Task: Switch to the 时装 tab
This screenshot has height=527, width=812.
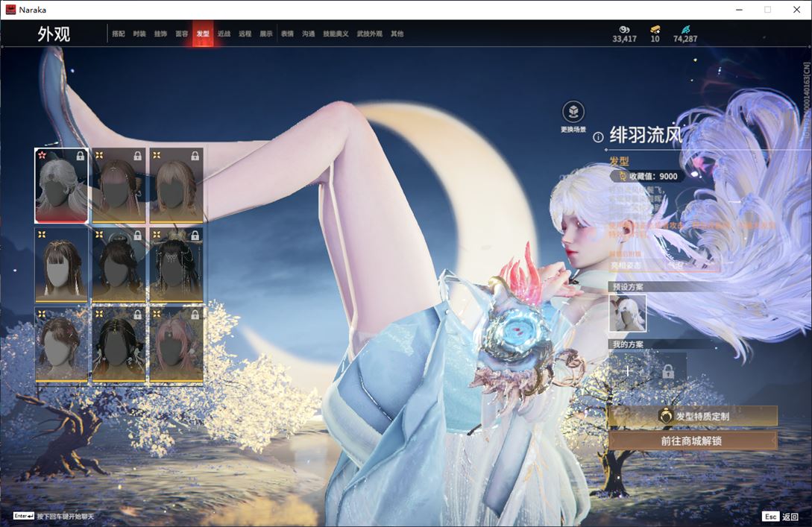Action: coord(139,34)
